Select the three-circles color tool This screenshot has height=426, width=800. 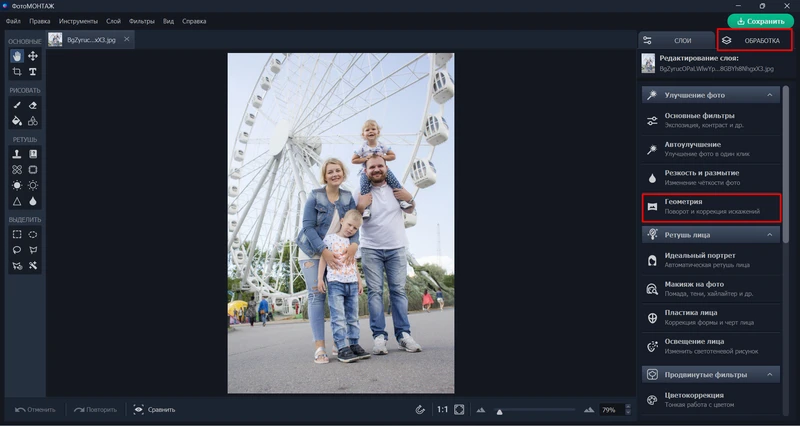(33, 121)
